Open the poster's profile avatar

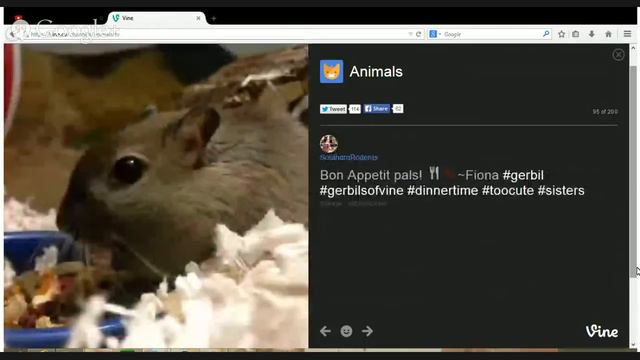tap(329, 144)
